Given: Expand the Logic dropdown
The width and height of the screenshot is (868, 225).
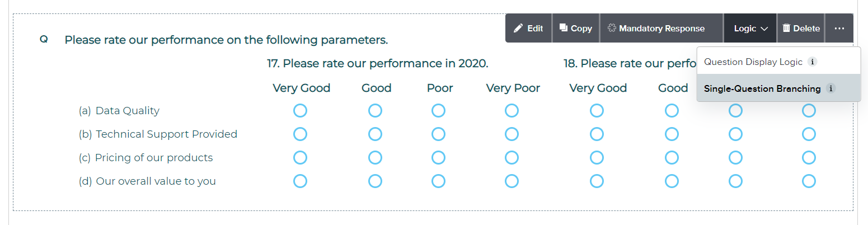Looking at the screenshot, I should coord(750,29).
